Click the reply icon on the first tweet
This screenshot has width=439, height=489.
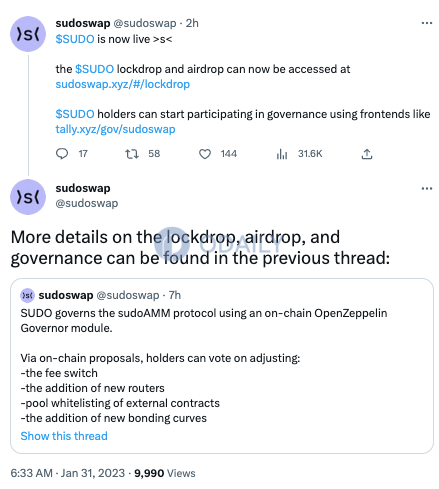(x=62, y=154)
